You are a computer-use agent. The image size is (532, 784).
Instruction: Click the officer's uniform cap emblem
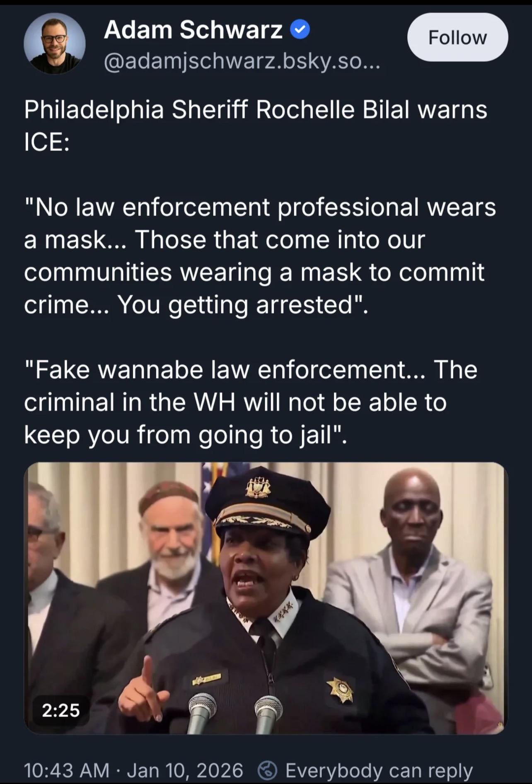point(258,487)
